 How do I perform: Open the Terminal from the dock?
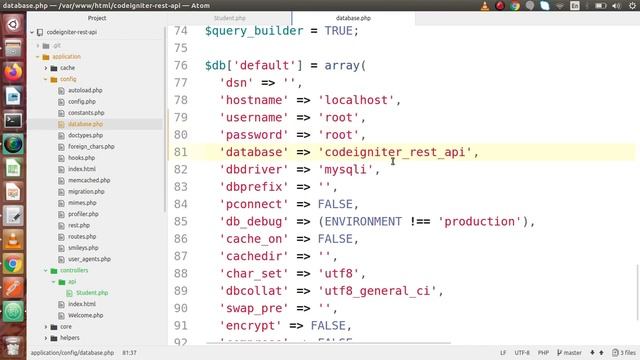pyautogui.click(x=13, y=120)
